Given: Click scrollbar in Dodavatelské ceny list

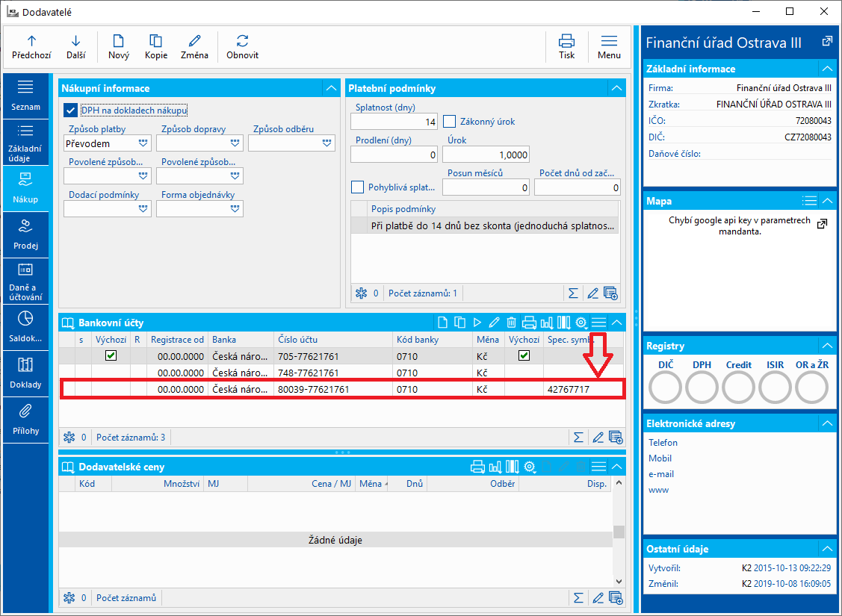Looking at the screenshot, I should tap(619, 533).
